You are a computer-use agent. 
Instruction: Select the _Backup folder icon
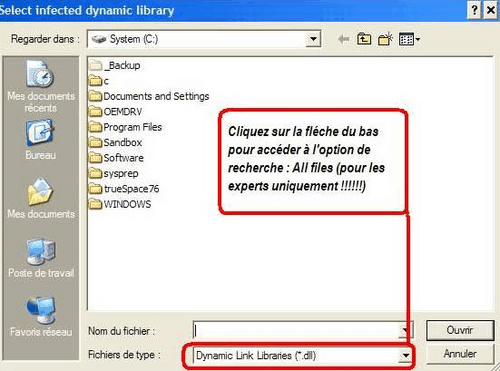(96, 65)
